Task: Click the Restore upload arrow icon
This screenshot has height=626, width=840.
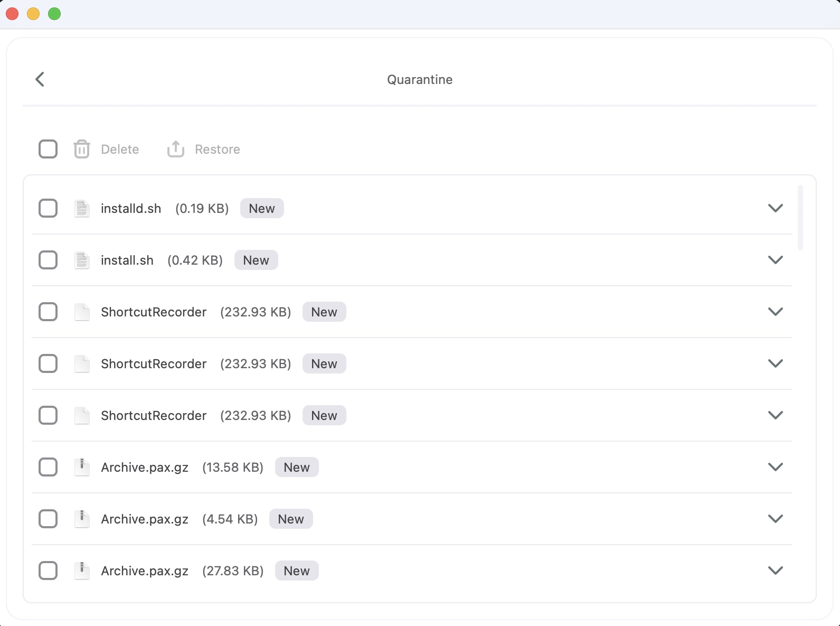Action: coord(176,150)
